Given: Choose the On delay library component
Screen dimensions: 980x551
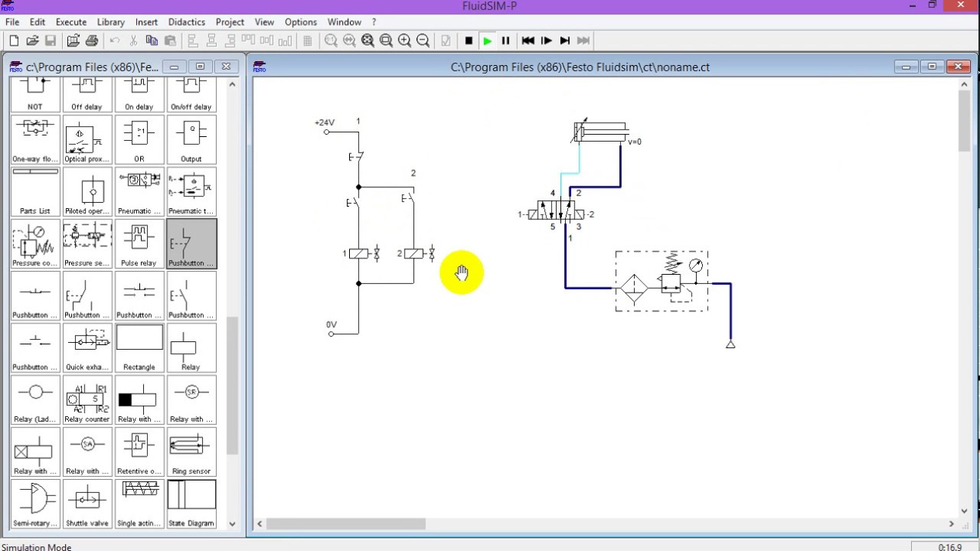Looking at the screenshot, I should point(139,94).
